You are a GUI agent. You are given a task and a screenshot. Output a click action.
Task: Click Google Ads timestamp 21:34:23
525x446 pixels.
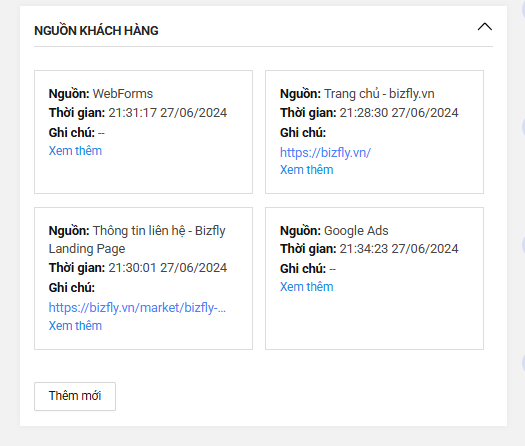[399, 249]
